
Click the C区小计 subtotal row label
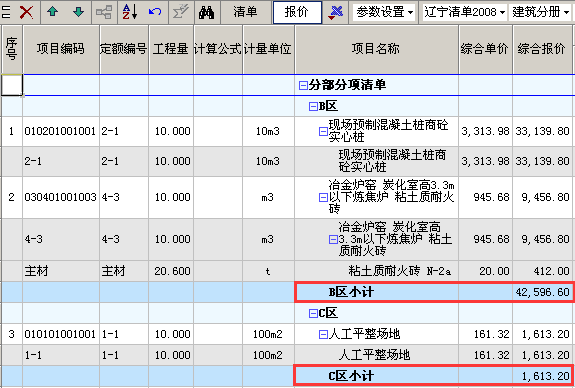click(x=351, y=376)
